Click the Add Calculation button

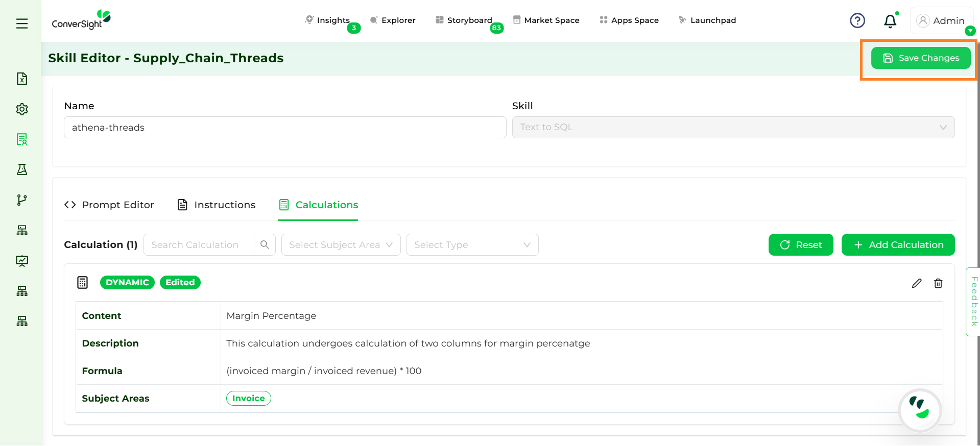coord(898,245)
